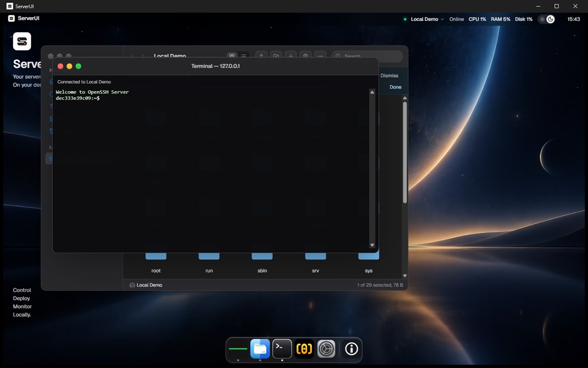The width and height of the screenshot is (588, 368).
Task: Maximize the Terminal with green button
Action: click(78, 66)
